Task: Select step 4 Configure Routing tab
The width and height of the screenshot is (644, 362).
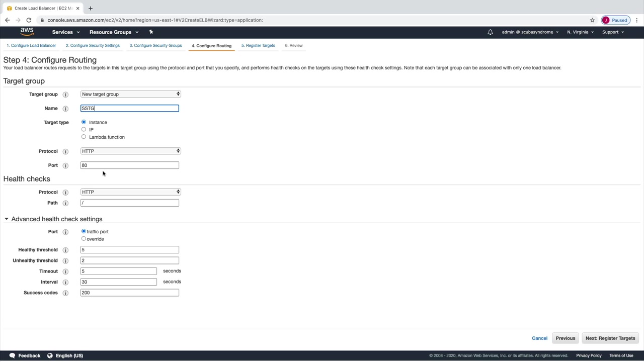Action: pos(211,46)
